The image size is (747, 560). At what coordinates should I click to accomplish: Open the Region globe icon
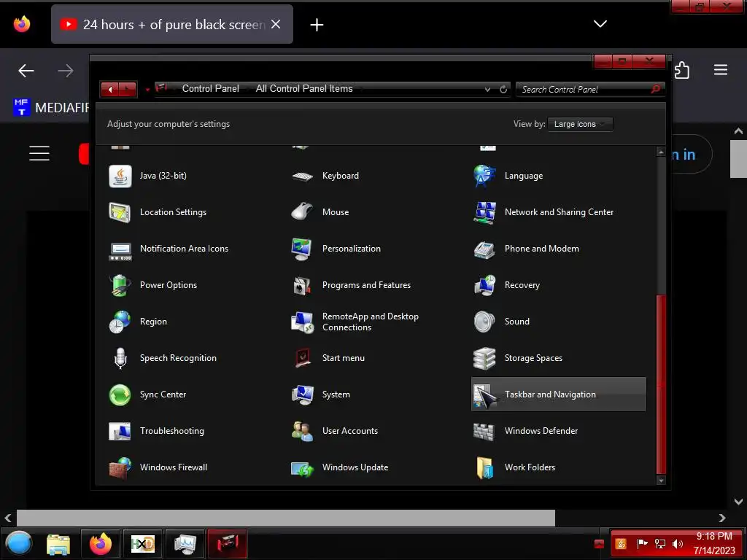(x=120, y=322)
